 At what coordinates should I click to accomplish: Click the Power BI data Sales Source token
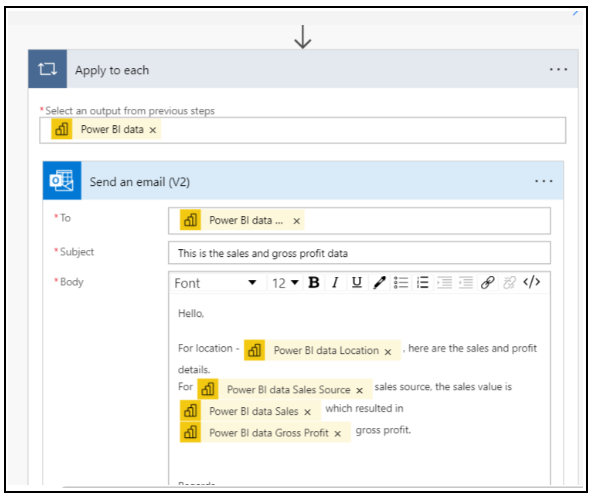click(285, 389)
